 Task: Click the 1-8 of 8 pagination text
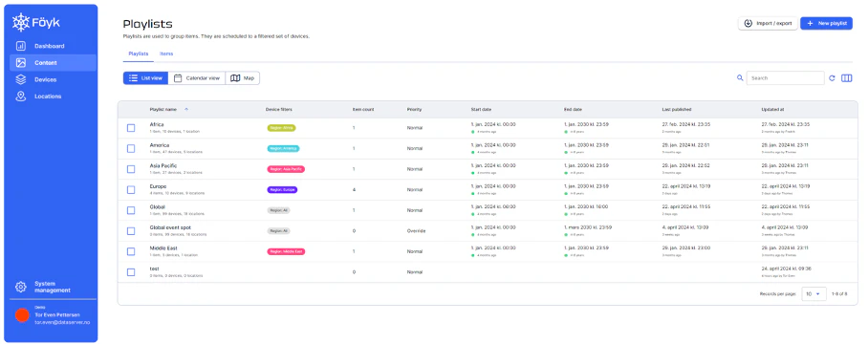click(839, 293)
